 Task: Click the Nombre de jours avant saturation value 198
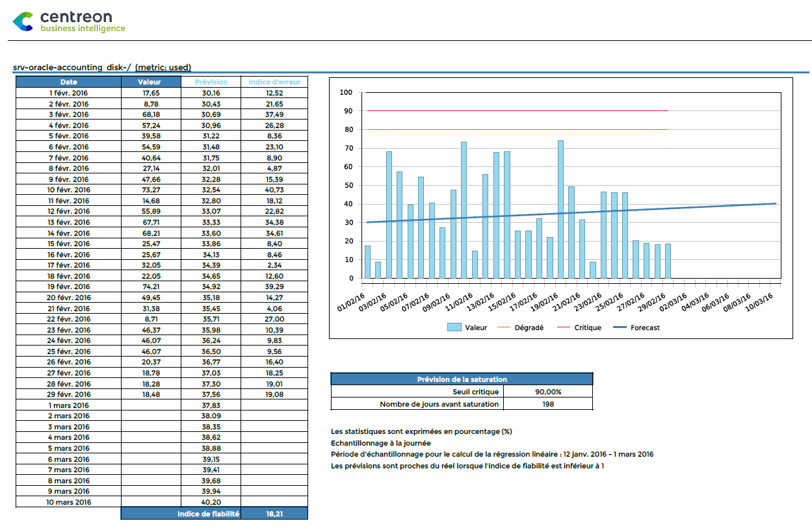548,404
